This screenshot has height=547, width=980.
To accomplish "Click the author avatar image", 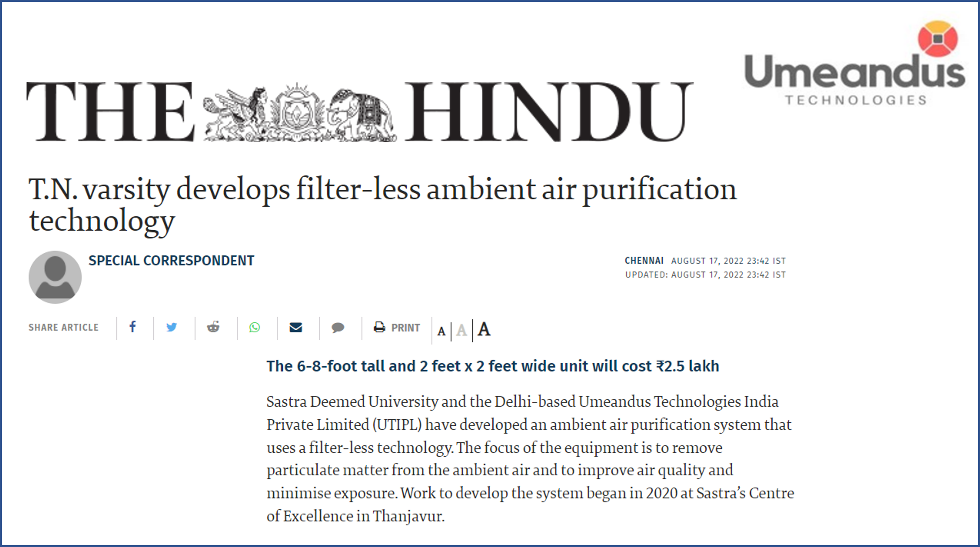I will coord(55,277).
